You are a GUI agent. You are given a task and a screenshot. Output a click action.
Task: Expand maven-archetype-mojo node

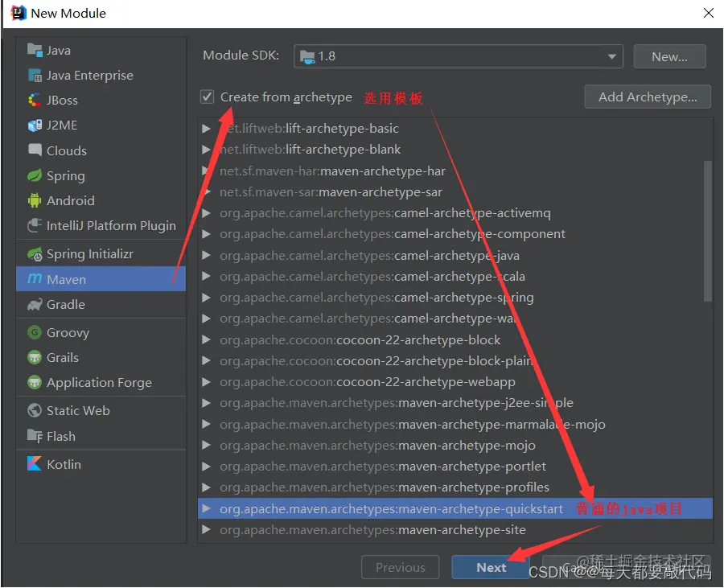207,446
